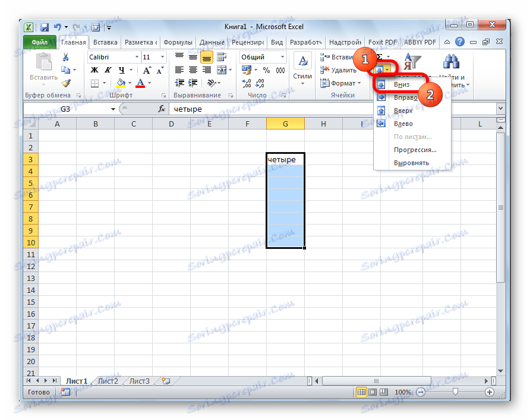
Task: Select the Format Painter brush
Action: [x=66, y=83]
